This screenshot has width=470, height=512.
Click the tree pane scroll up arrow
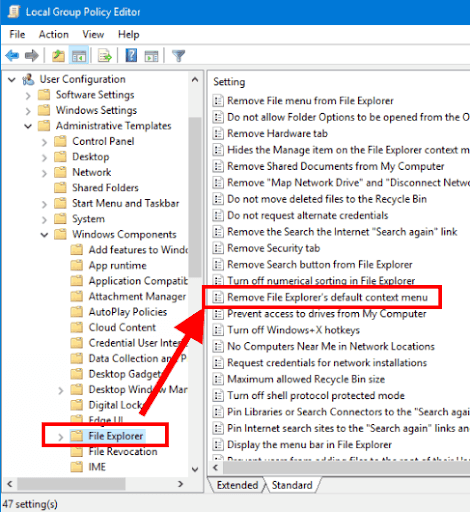coord(195,80)
